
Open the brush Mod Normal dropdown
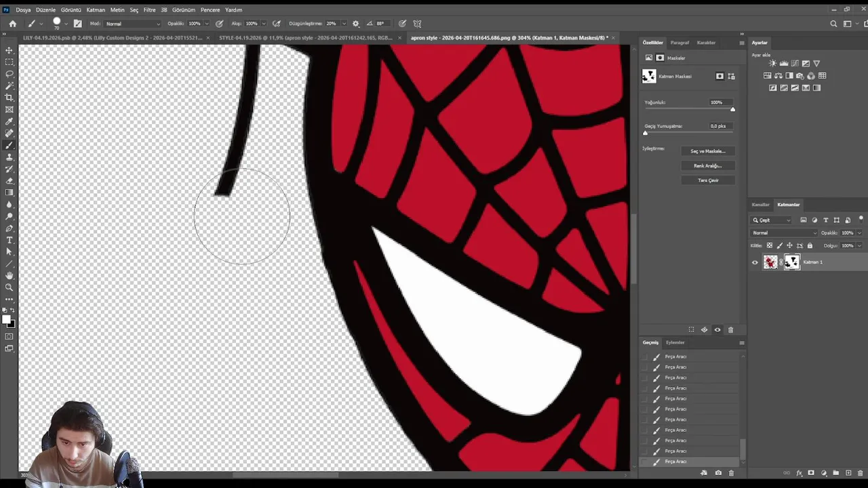pyautogui.click(x=133, y=24)
